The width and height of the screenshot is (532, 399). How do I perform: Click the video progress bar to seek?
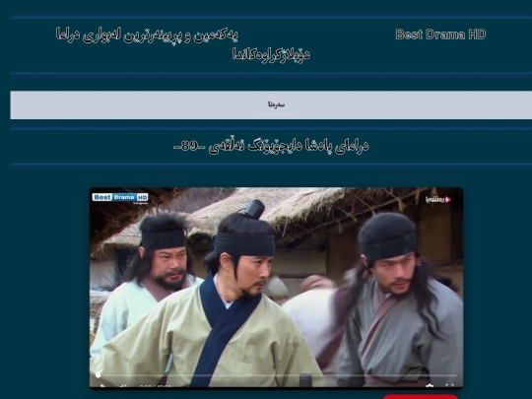click(x=277, y=375)
